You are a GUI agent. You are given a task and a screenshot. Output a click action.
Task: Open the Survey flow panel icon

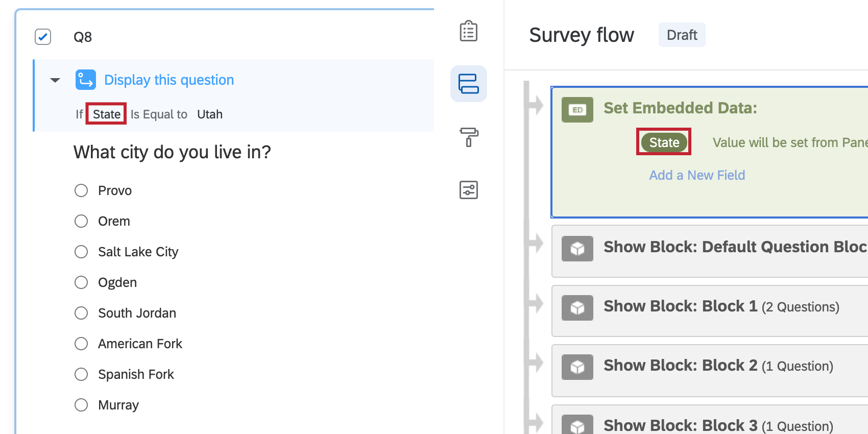click(x=468, y=84)
